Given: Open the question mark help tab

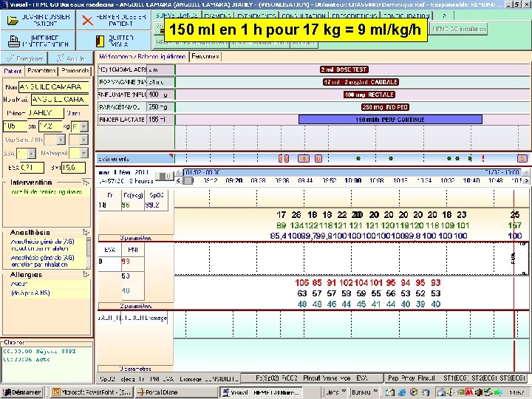Looking at the screenshot, I should (x=445, y=16).
